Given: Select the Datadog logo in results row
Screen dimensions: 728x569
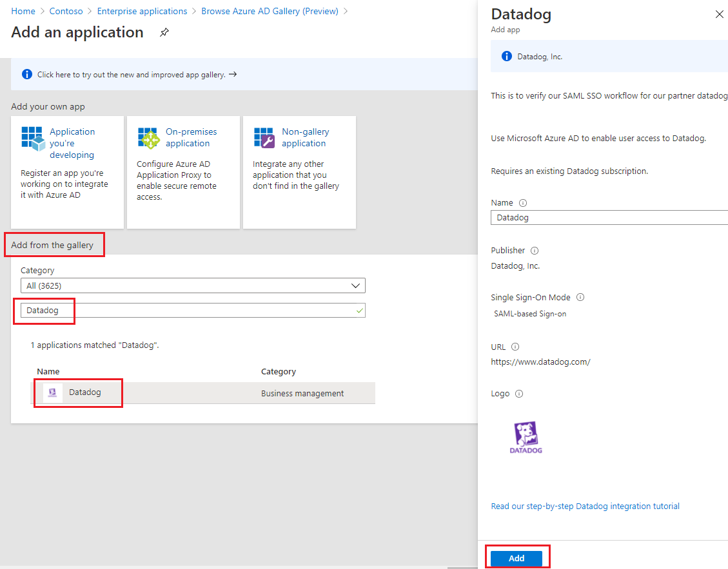Looking at the screenshot, I should [x=53, y=393].
